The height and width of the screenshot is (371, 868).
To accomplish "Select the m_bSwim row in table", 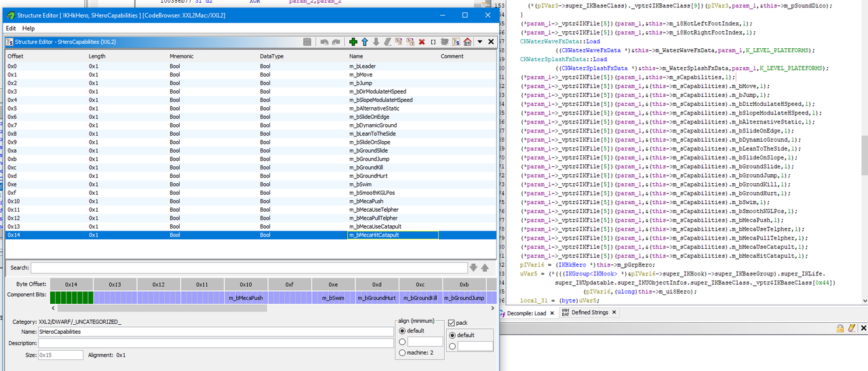I will pyautogui.click(x=250, y=184).
